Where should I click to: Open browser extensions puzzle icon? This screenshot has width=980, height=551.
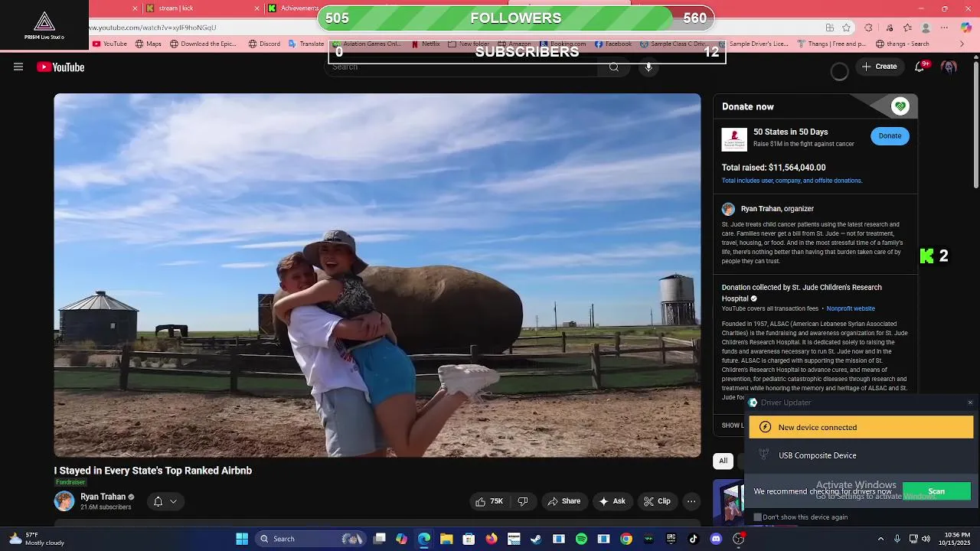coord(868,28)
